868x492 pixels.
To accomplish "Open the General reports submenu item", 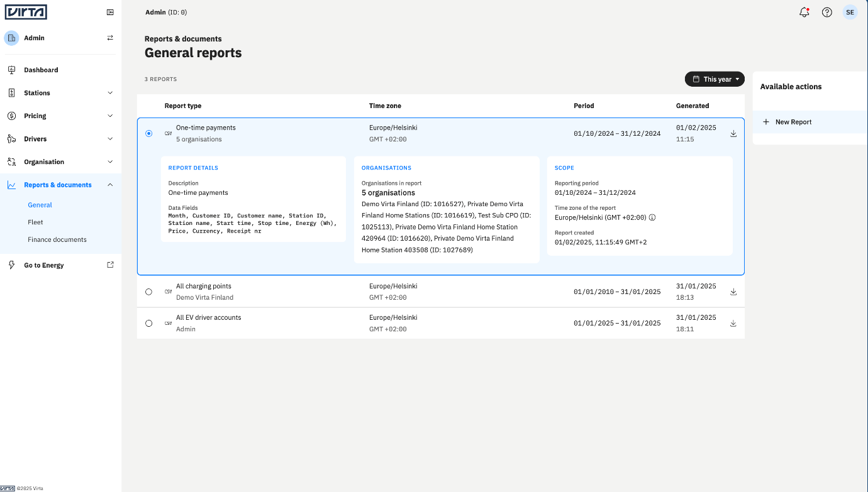I will click(x=40, y=205).
